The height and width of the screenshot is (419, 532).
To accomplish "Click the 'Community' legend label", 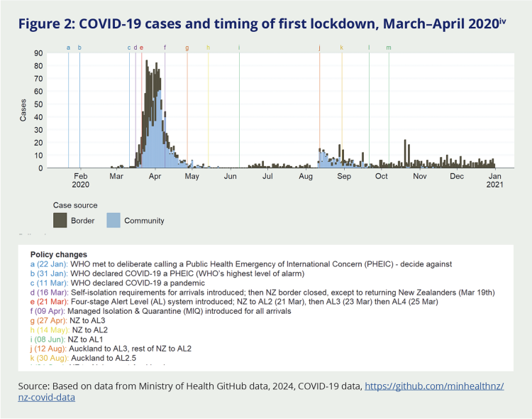I will [x=144, y=221].
